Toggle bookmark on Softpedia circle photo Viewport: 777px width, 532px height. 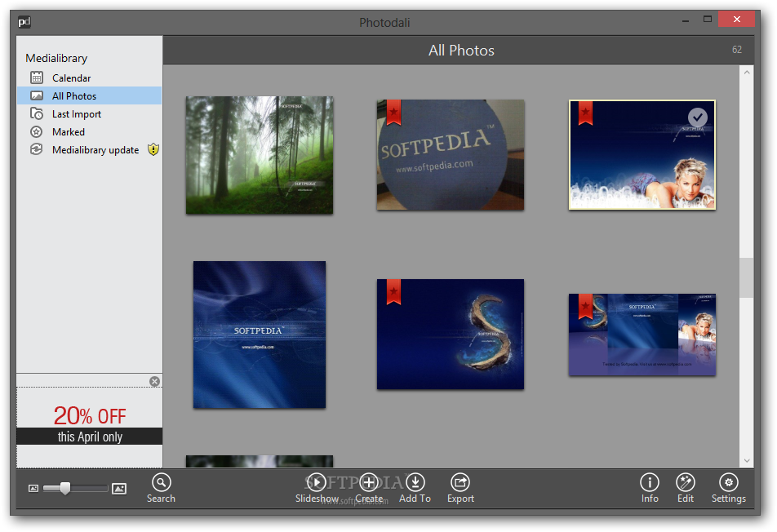393,113
